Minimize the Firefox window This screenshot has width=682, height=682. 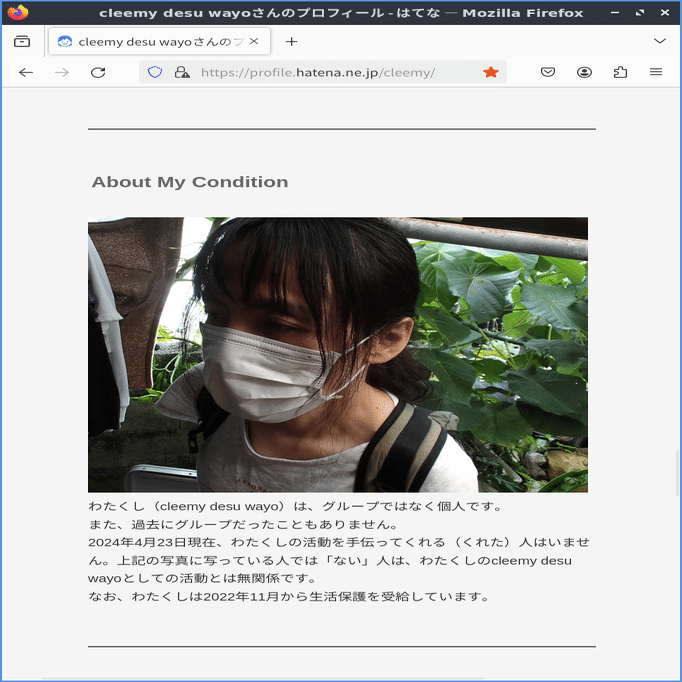pyautogui.click(x=615, y=13)
